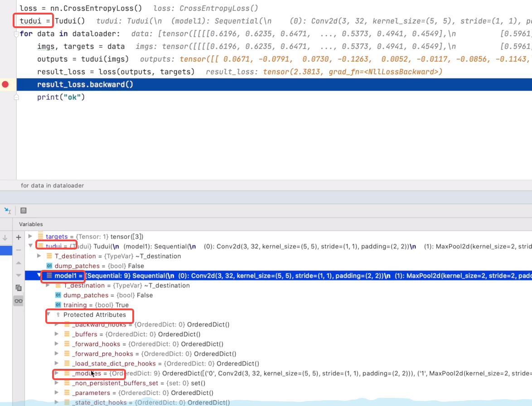
Task: Expand the _buffers entry
Action: tap(57, 334)
